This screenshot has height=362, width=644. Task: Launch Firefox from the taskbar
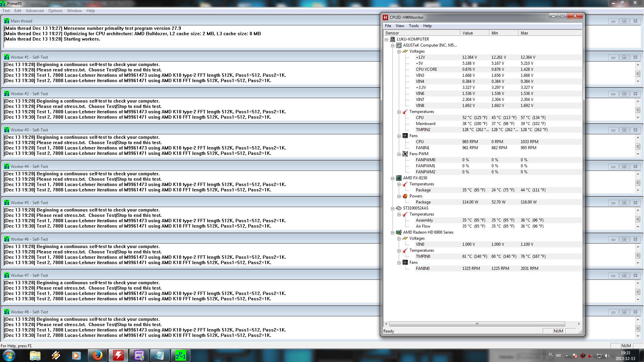tap(97, 355)
